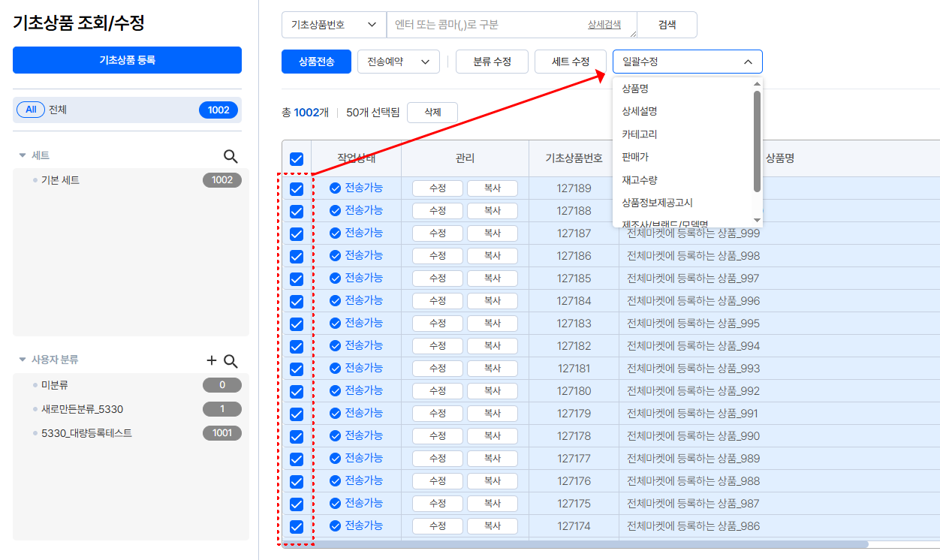The height and width of the screenshot is (560, 940).
Task: Click the 전송가능 check icon for product 127189
Action: point(335,188)
